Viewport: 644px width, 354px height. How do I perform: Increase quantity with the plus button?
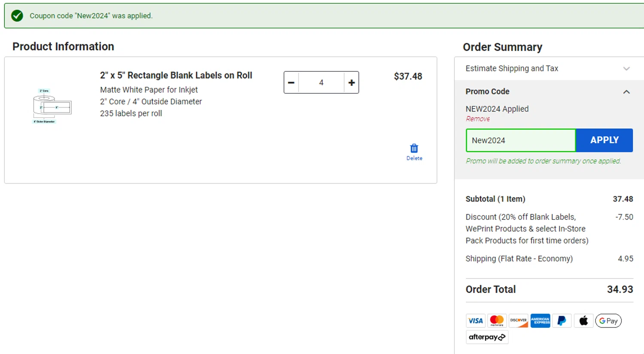[x=352, y=82]
